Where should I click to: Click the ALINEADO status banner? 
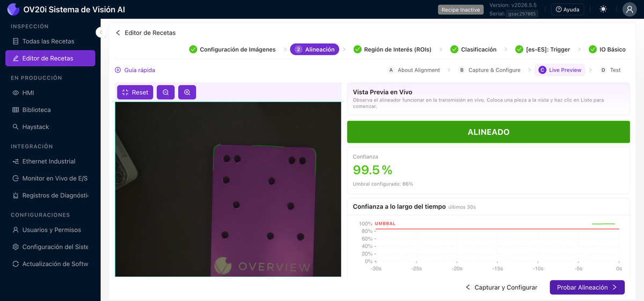488,132
